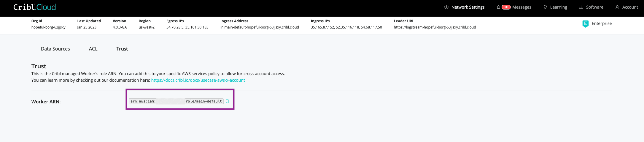Select the Trust tab
The height and width of the screenshot is (142, 644).
(x=122, y=49)
